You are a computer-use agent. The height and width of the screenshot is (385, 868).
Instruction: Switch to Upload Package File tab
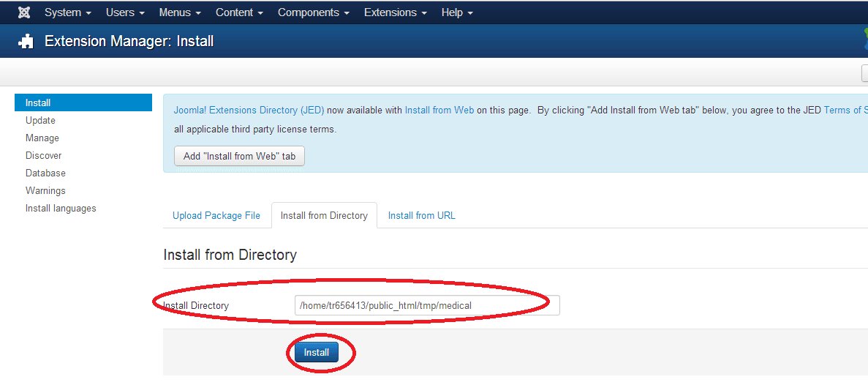pos(216,215)
